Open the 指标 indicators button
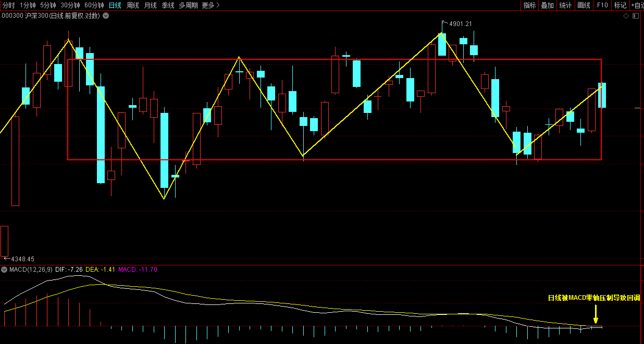Viewport: 644px width, 344px height. (x=529, y=5)
